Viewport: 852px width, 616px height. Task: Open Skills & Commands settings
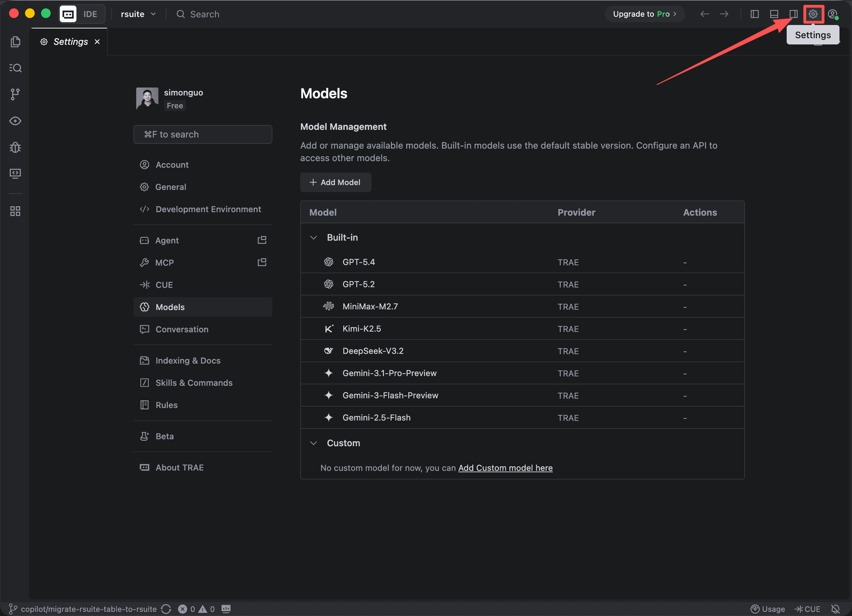click(x=203, y=383)
